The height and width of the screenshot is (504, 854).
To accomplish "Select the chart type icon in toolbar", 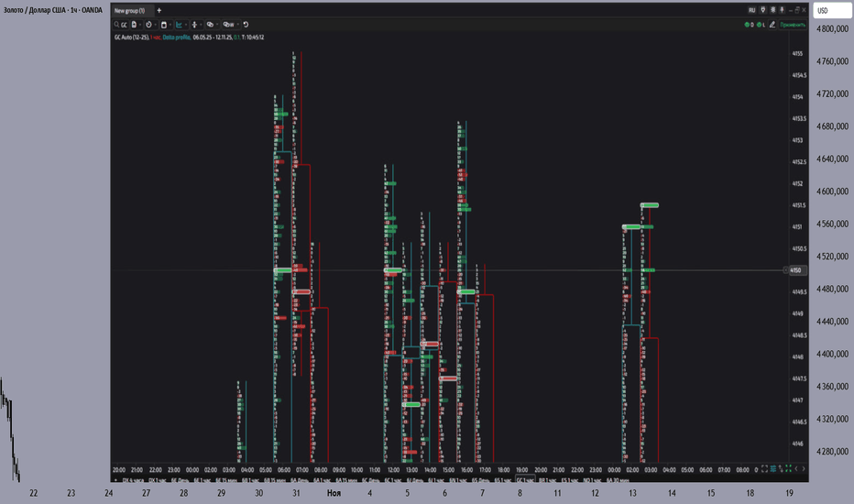I will 164,25.
